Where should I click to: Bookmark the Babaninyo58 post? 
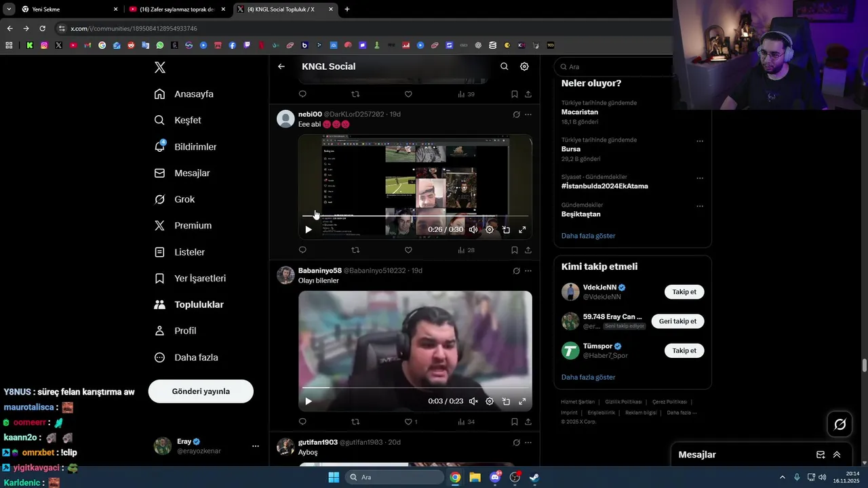click(x=515, y=422)
